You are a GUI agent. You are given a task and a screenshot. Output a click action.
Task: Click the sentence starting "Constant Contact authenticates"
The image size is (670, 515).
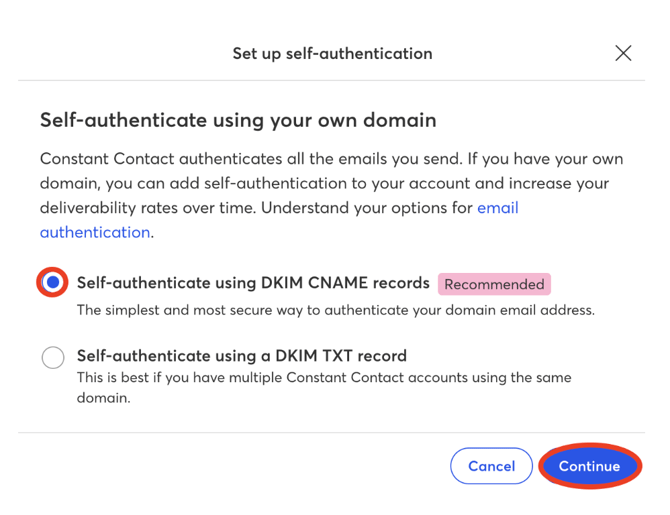pyautogui.click(x=251, y=159)
